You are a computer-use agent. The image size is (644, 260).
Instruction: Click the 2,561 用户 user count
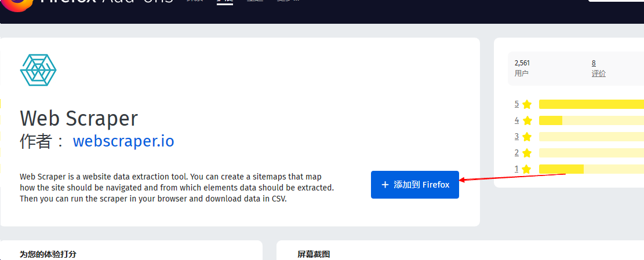[x=522, y=68]
